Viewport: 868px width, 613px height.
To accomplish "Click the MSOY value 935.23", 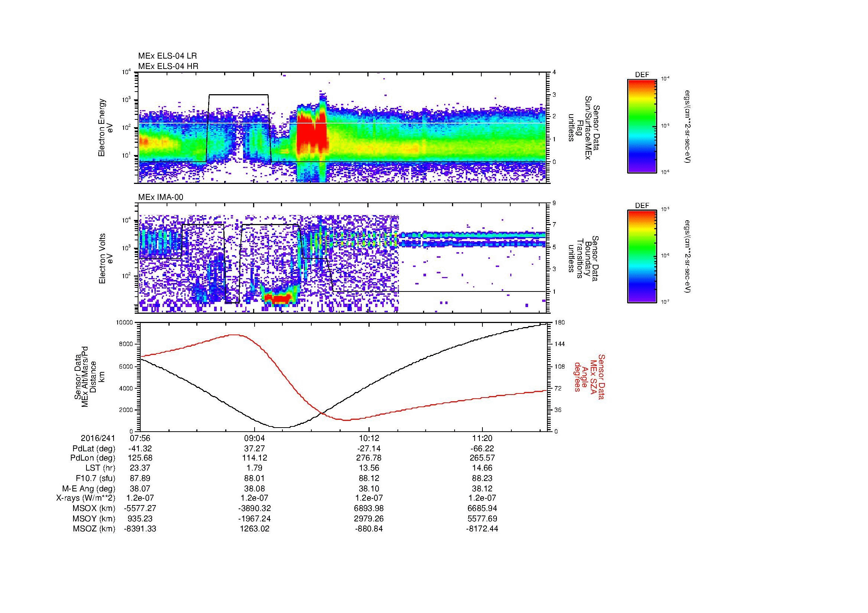I will 140,518.
